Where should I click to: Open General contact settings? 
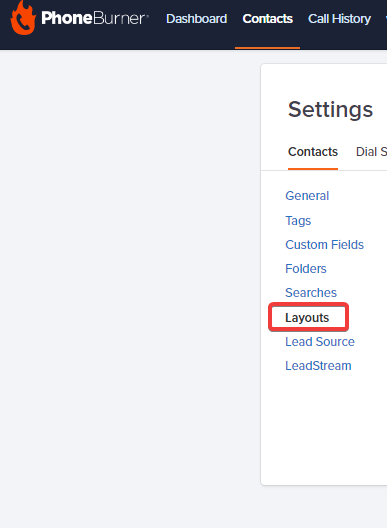click(x=307, y=196)
